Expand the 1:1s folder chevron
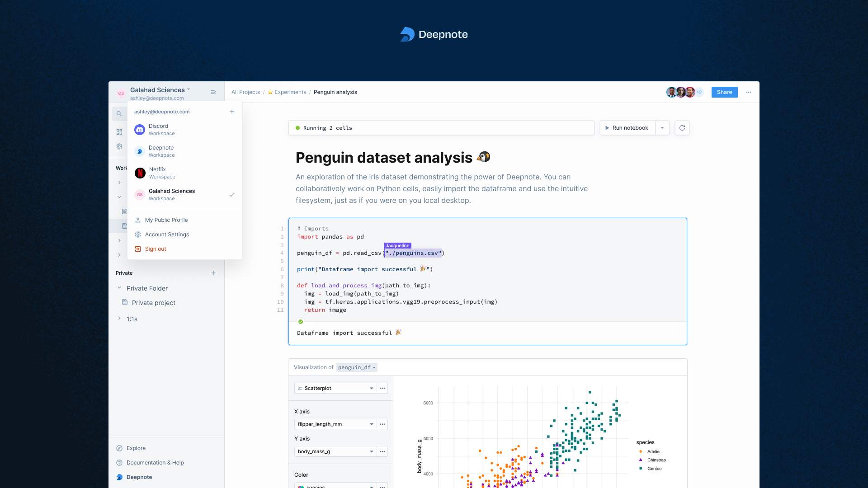 119,319
